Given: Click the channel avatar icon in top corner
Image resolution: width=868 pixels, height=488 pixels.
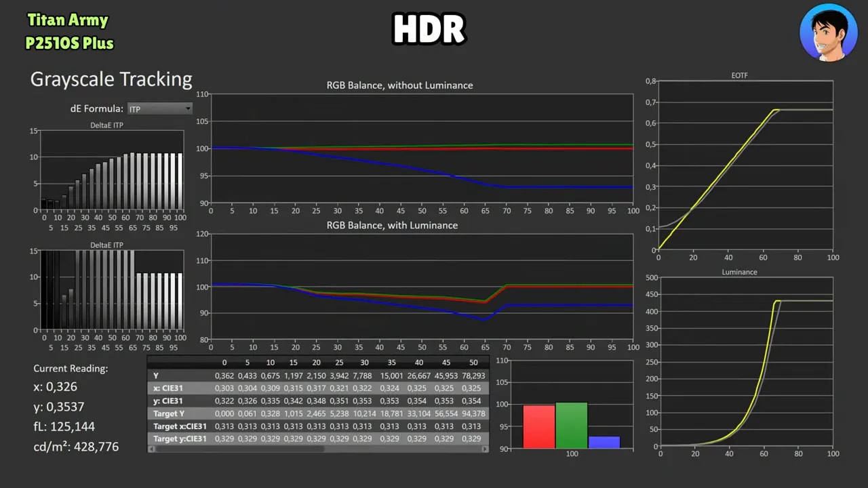Looking at the screenshot, I should [x=829, y=33].
